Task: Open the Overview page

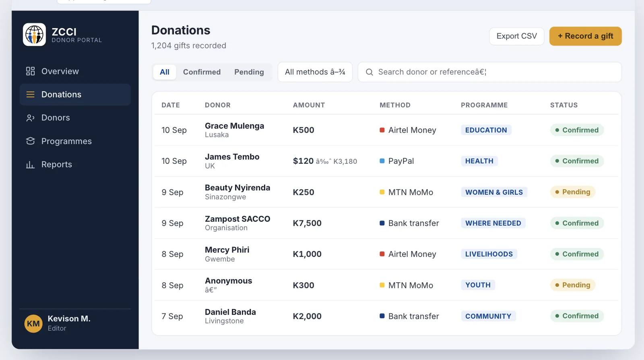Action: point(75,71)
